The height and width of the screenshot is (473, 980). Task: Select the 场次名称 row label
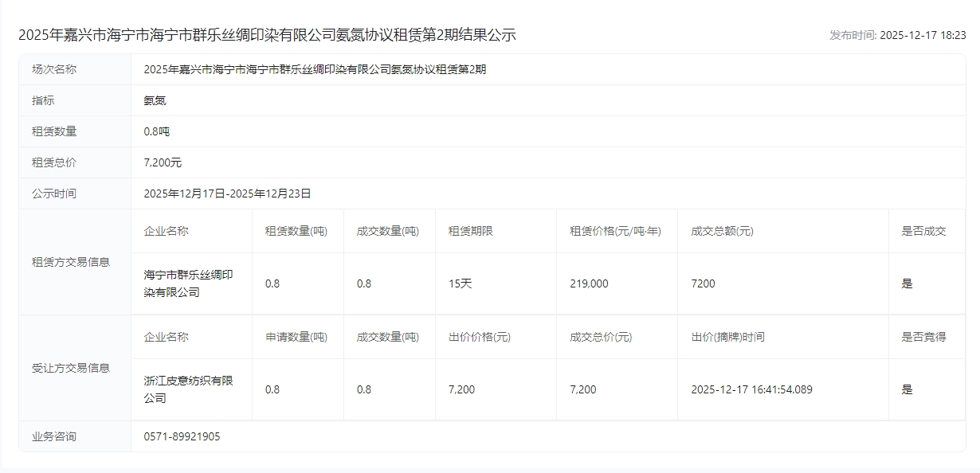[54, 69]
